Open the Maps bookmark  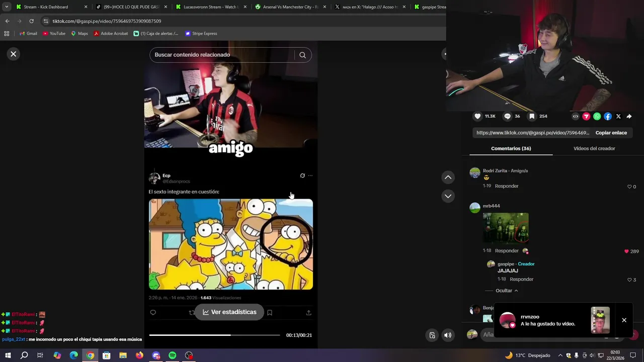click(79, 34)
